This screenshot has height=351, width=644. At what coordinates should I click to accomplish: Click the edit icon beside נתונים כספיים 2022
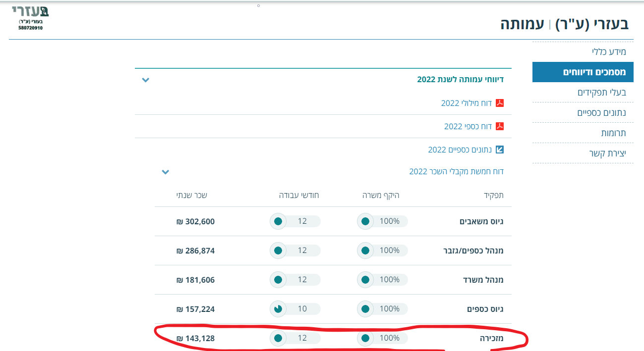500,150
